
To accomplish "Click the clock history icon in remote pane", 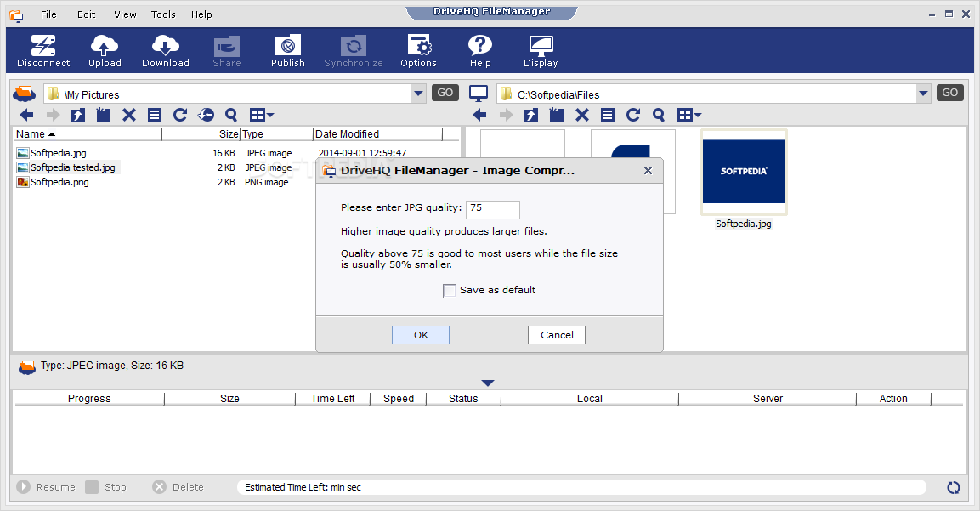I will [206, 115].
